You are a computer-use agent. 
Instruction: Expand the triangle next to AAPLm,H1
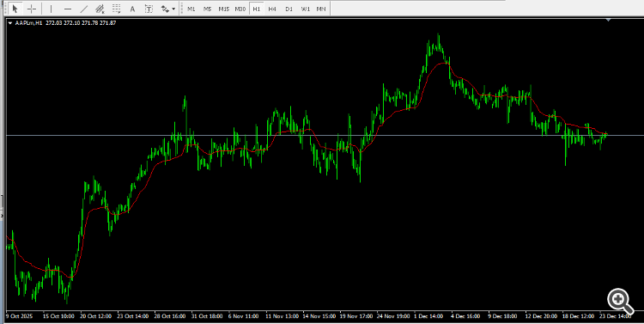coord(9,23)
